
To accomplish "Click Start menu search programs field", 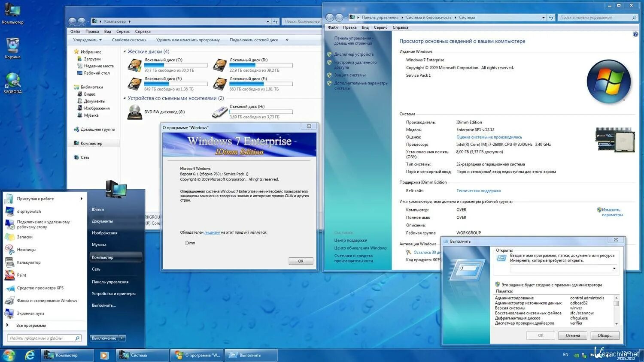I will (44, 338).
